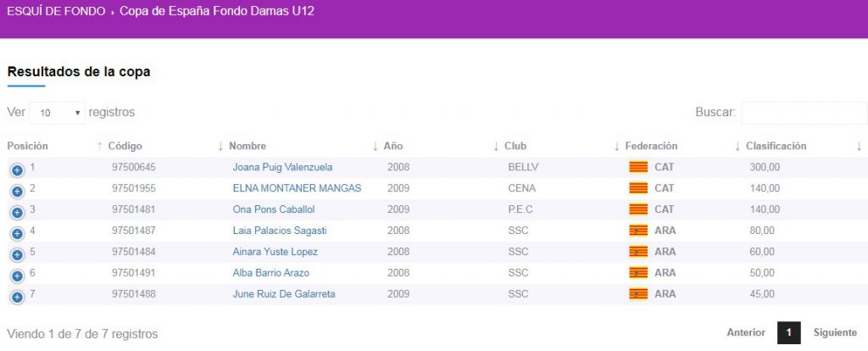Open ELNA MONTANER MANGAS profile link
Image resolution: width=868 pixels, height=351 pixels.
[297, 188]
